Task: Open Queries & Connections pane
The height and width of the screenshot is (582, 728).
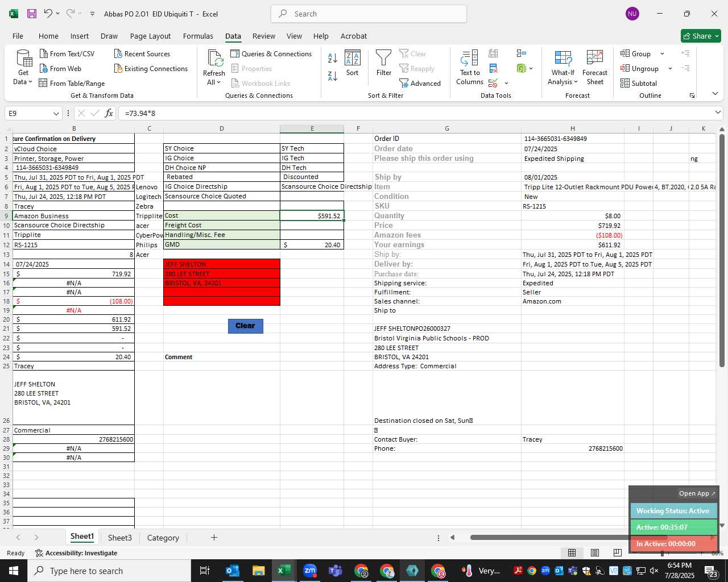Action: coord(271,54)
